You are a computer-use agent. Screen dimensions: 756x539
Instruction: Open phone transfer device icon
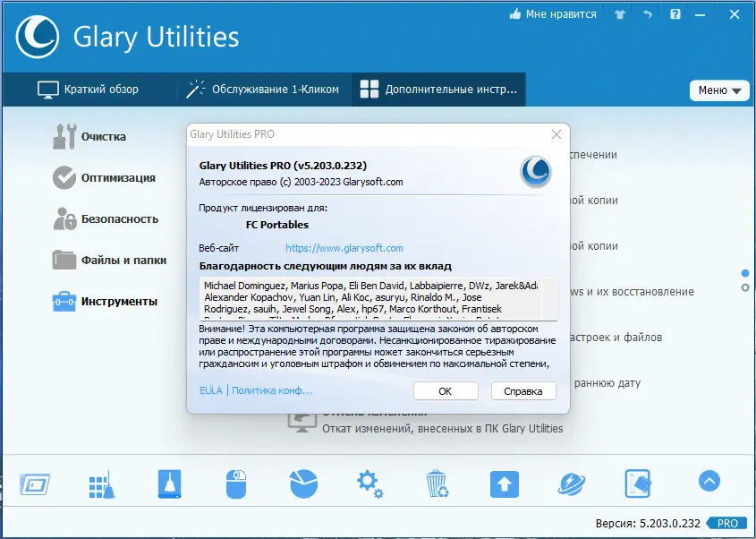pos(638,482)
